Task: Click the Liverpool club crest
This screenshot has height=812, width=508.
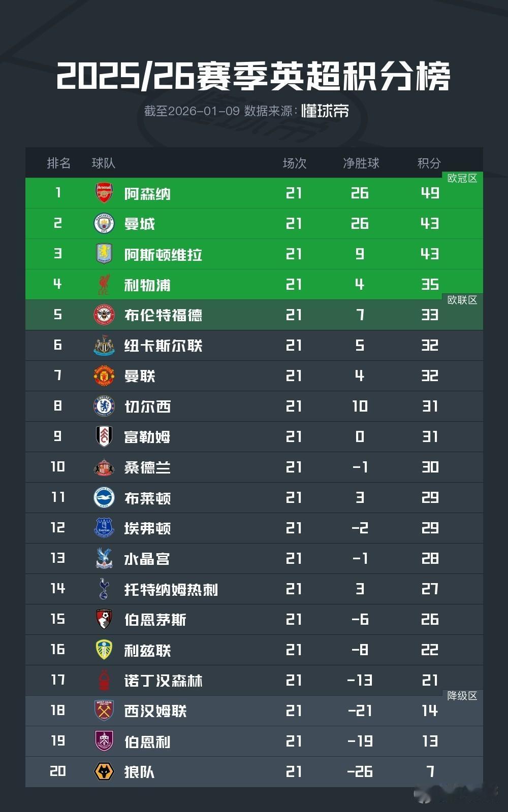Action: point(104,284)
